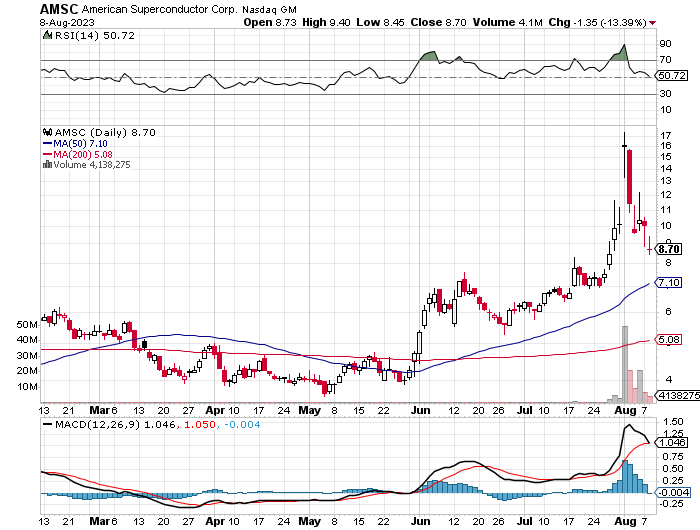Image resolution: width=700 pixels, height=530 pixels.
Task: Click the 7.10 MA(50) price tag
Action: [x=669, y=282]
